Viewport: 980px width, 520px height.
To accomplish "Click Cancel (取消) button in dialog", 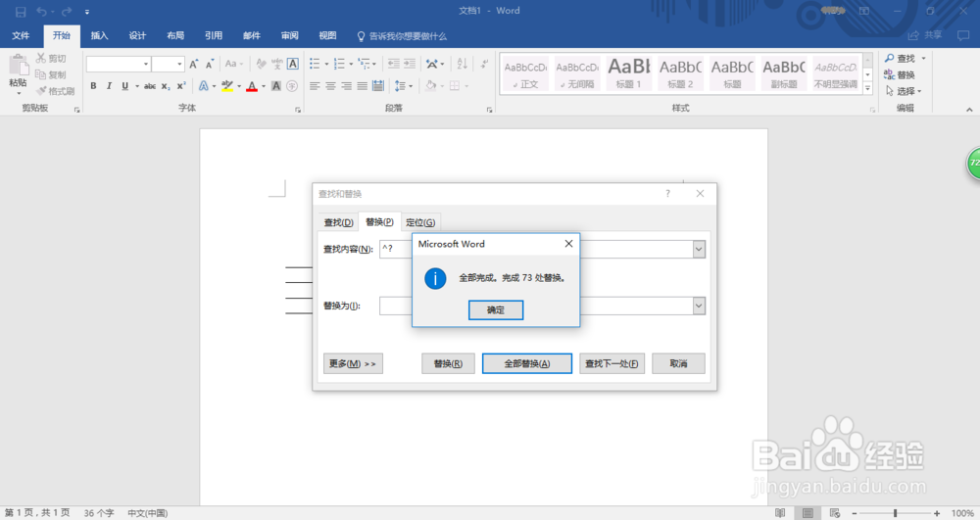I will 678,364.
